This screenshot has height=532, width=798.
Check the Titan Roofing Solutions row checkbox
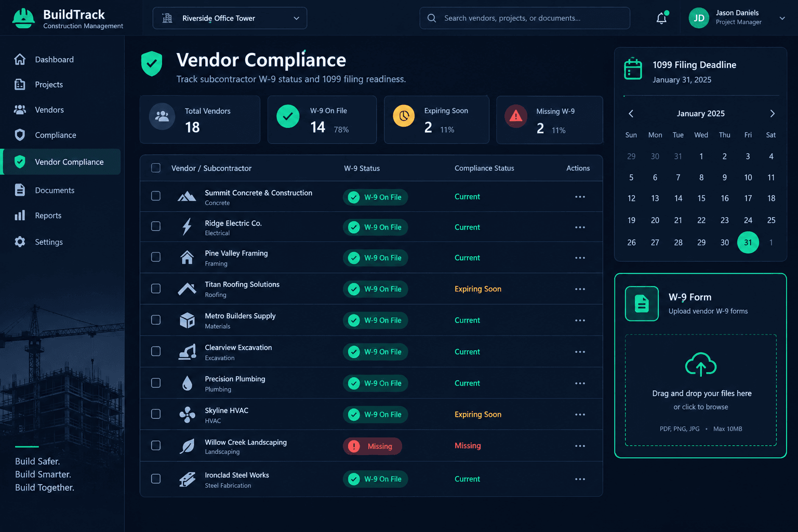click(x=156, y=288)
